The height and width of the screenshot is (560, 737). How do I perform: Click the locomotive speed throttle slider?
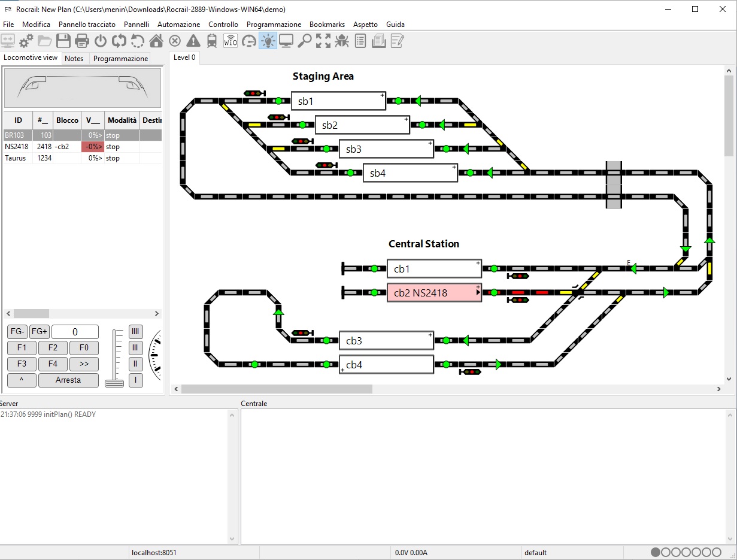click(x=114, y=382)
